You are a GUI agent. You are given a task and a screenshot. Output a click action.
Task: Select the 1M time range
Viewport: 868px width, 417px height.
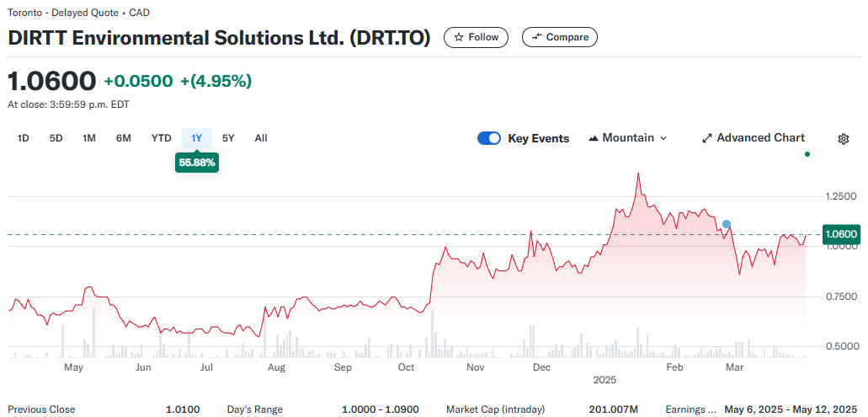pyautogui.click(x=89, y=138)
